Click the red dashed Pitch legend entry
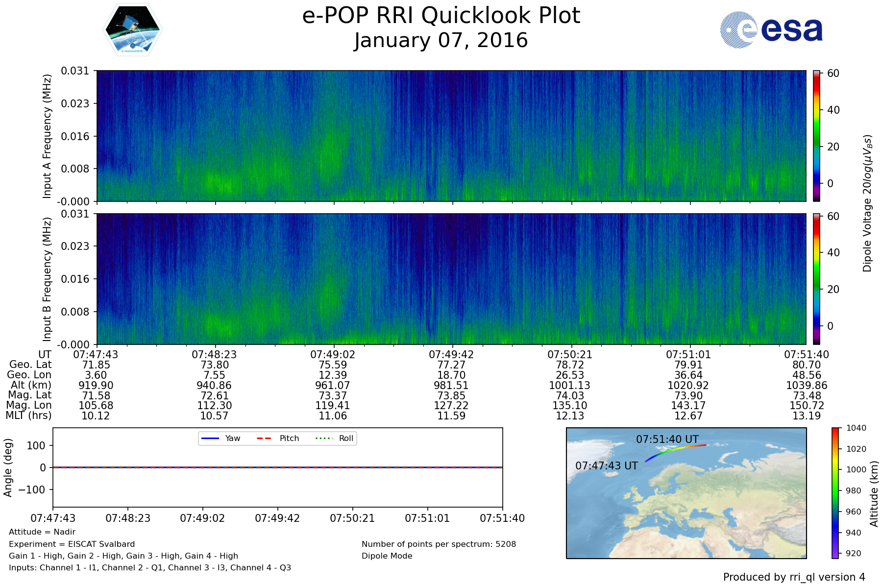Image resolution: width=882 pixels, height=588 pixels. tap(278, 439)
